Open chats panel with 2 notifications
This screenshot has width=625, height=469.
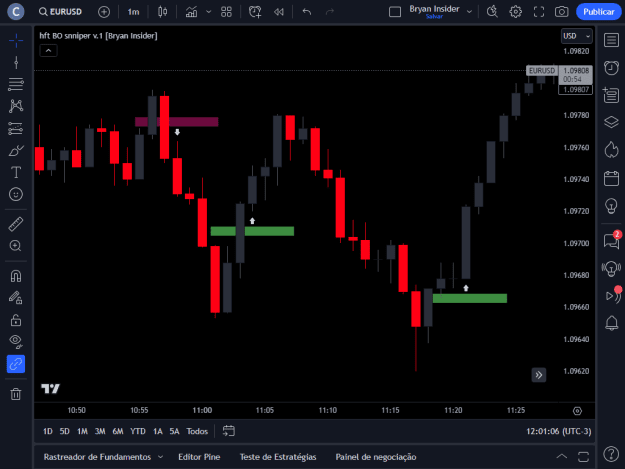tap(611, 240)
